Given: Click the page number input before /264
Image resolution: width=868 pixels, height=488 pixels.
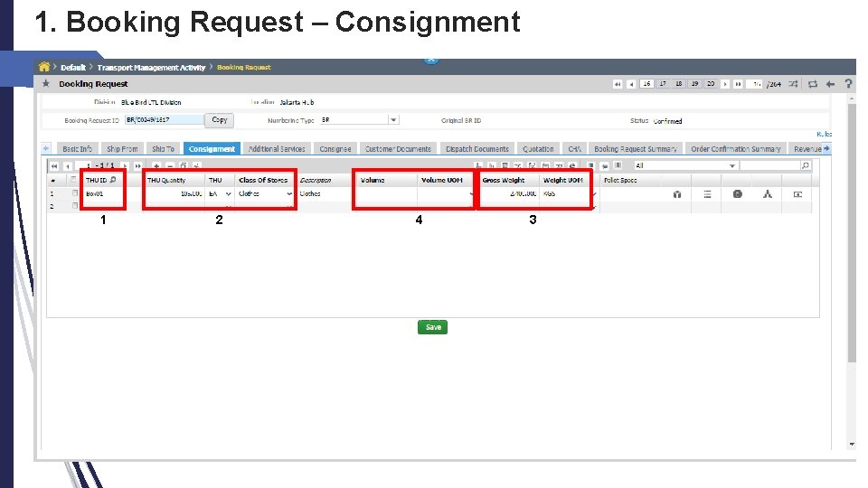Looking at the screenshot, I should tap(755, 84).
